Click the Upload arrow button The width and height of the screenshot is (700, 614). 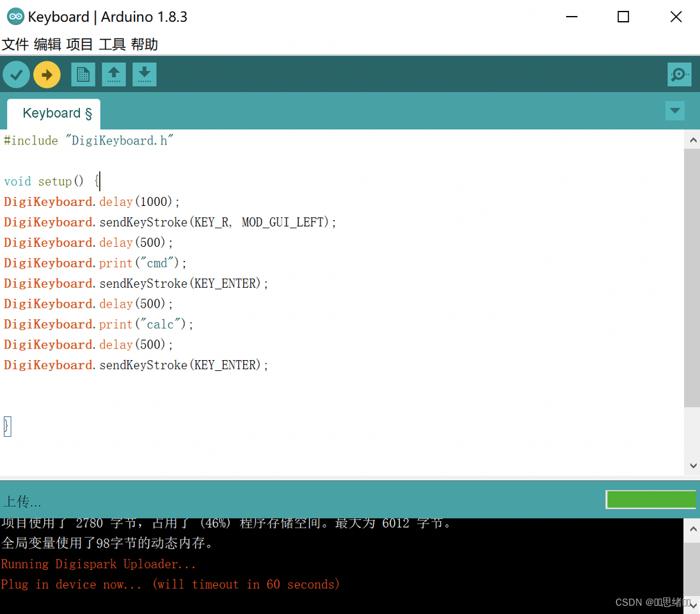point(47,75)
